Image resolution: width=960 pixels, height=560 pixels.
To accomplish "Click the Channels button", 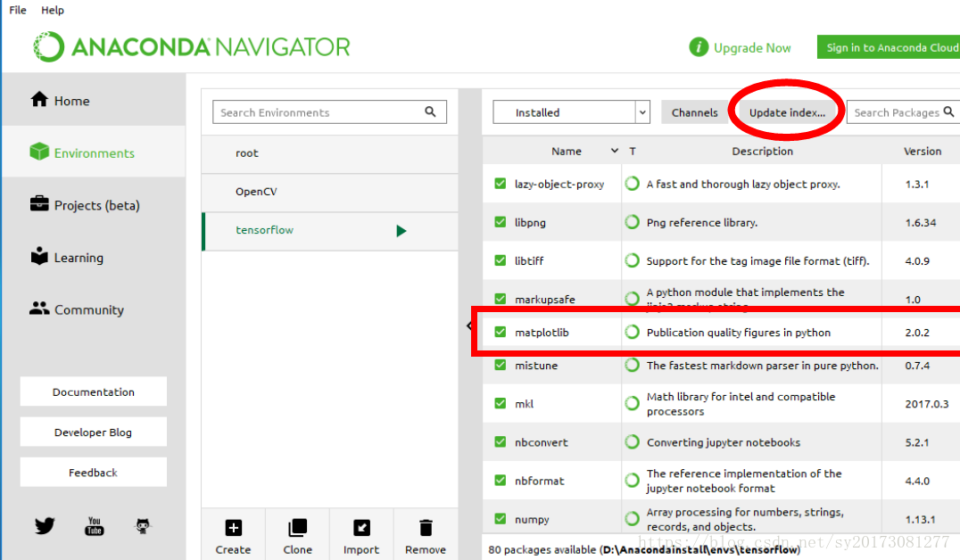I will (x=695, y=112).
